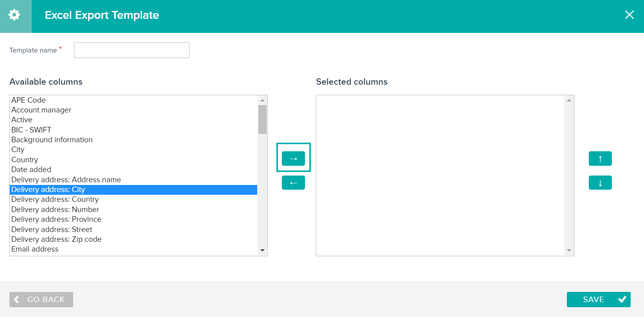Screen dimensions: 644x317
Task: Move selected column to the right with arrow button
Action: pos(293,158)
